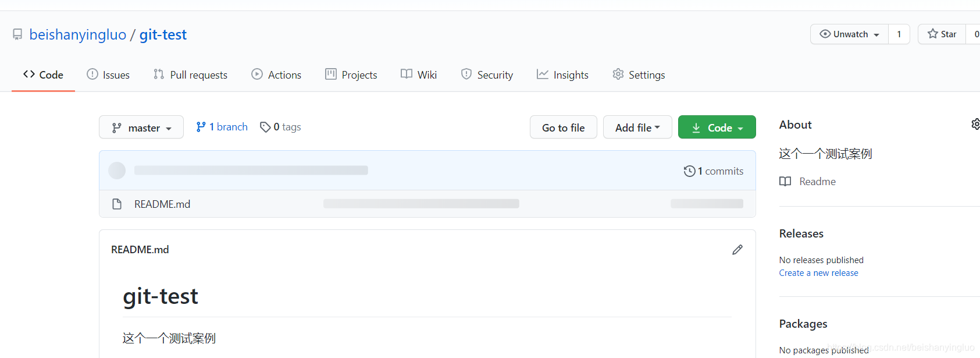Open the git-test repository link

pos(163,35)
